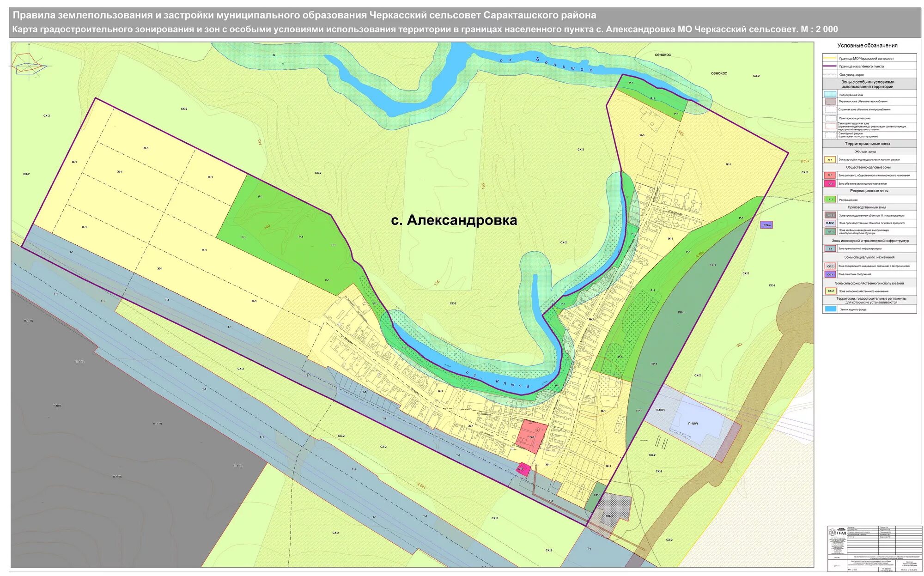The image size is (924, 576).
Task: Click the red О-1 zone on the map
Action: point(532,437)
